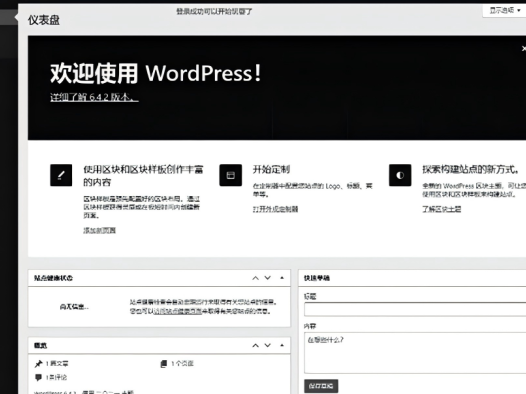The height and width of the screenshot is (394, 526).
Task: Click the 尚无信息 status text
Action: pos(74,306)
